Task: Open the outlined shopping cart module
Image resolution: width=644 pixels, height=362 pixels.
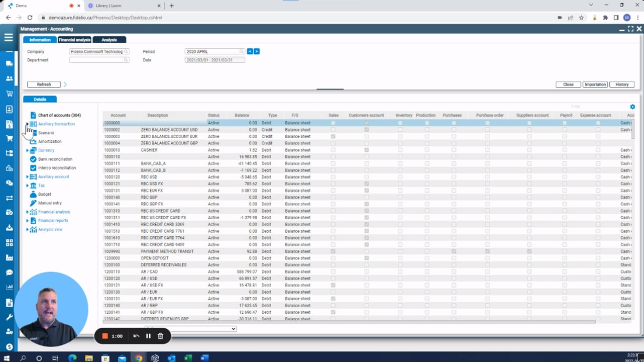Action: (9, 94)
